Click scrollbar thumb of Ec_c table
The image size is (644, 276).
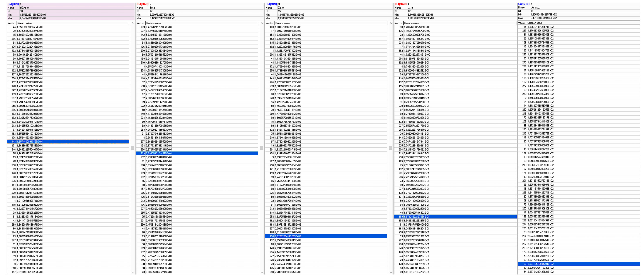[262, 148]
